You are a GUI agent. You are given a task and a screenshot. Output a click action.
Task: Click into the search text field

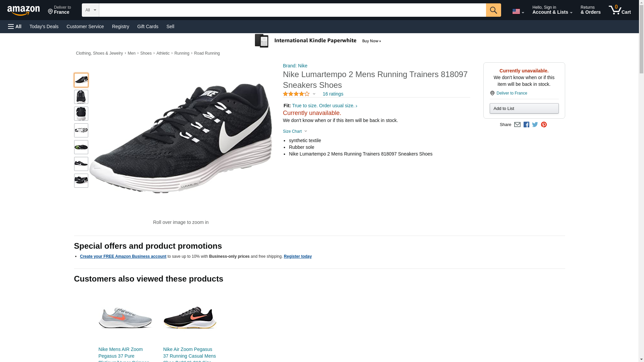click(292, 10)
